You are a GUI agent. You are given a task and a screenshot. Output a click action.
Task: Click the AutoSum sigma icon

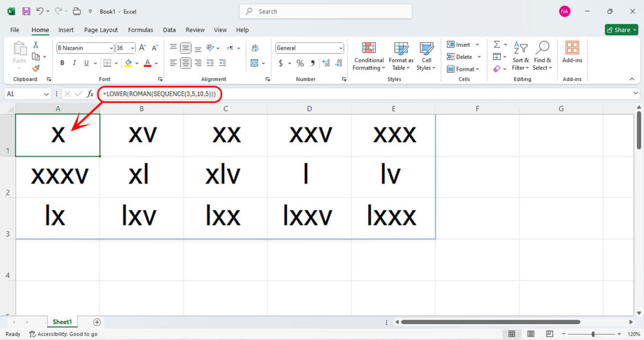[x=497, y=45]
